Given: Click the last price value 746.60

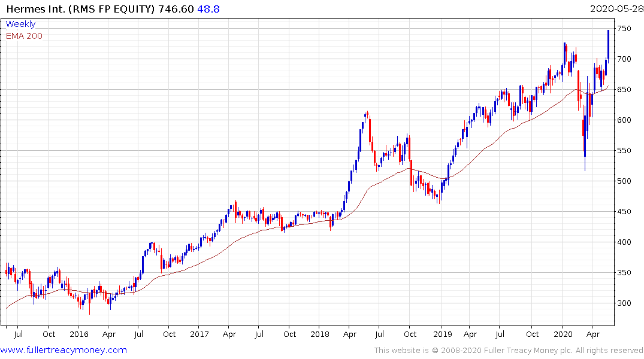Looking at the screenshot, I should pyautogui.click(x=176, y=9).
